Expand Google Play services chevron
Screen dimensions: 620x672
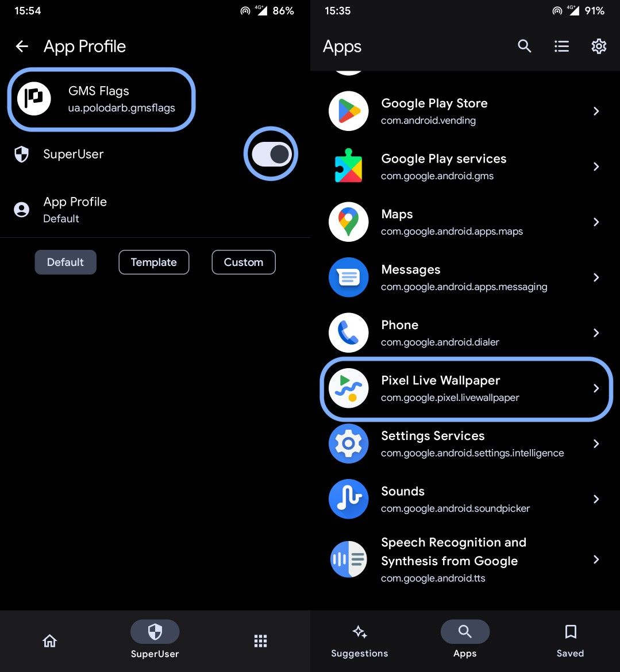596,167
